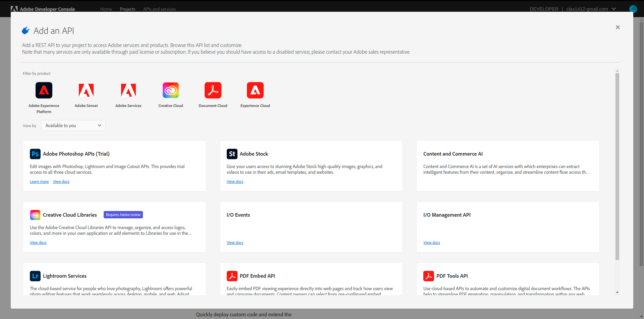Click the page scrollbar at window edge
The width and height of the screenshot is (644, 319).
click(x=642, y=144)
